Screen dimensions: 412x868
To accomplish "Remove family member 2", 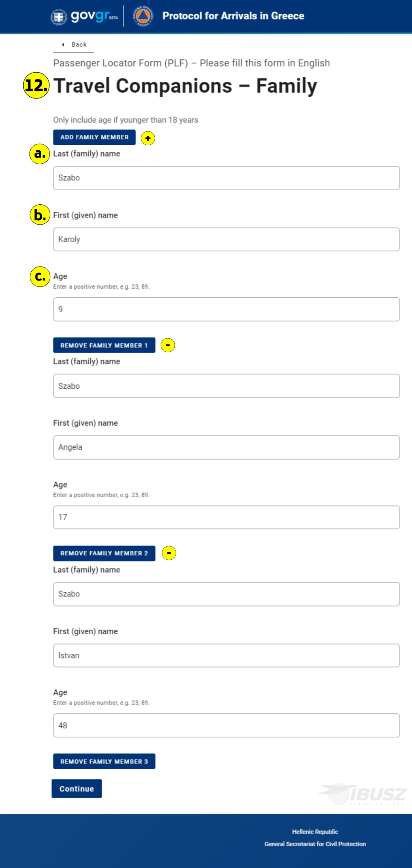I will pos(104,553).
